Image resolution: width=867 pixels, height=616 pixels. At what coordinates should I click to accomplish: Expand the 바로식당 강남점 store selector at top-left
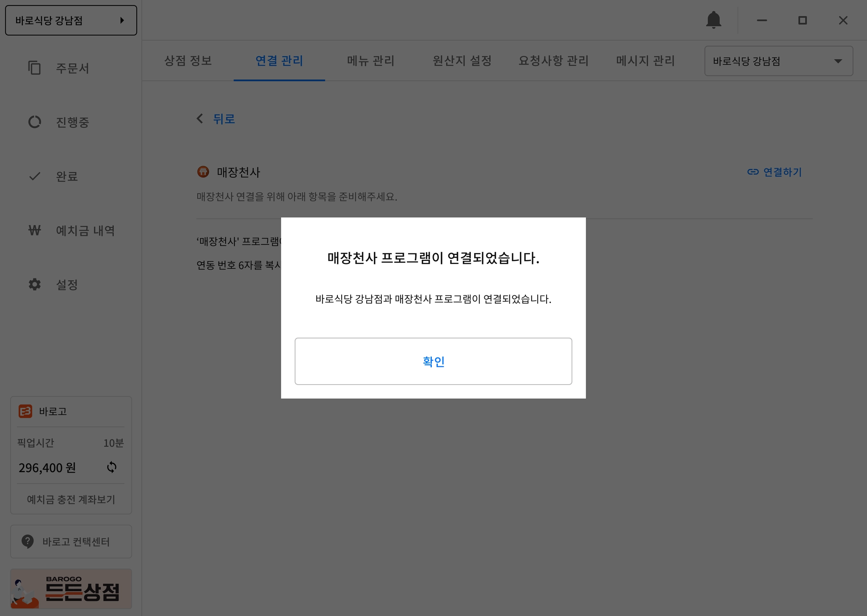click(71, 20)
